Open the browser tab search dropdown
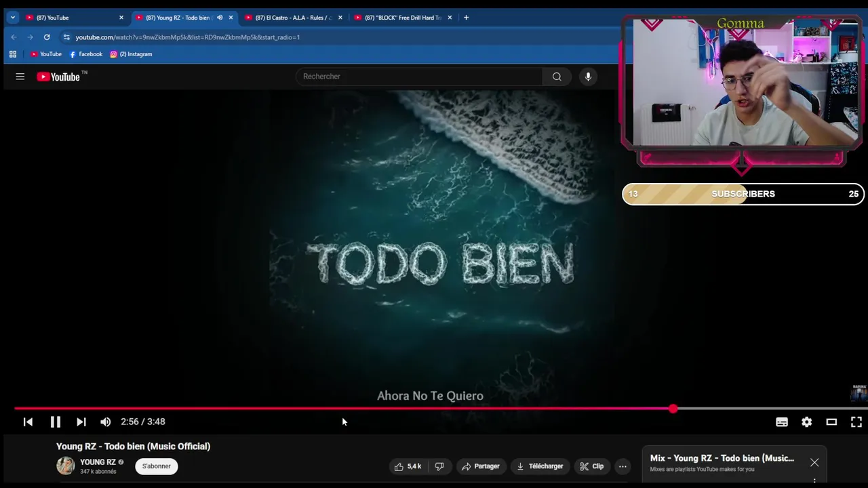Viewport: 868px width, 488px height. click(12, 18)
